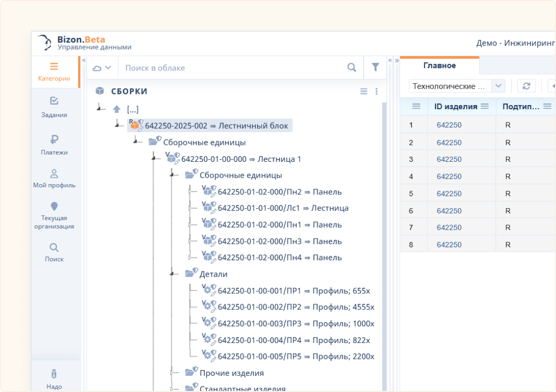Screen dimensions: 556x392
Task: Open Мой профиль in the sidebar
Action: [x=54, y=179]
